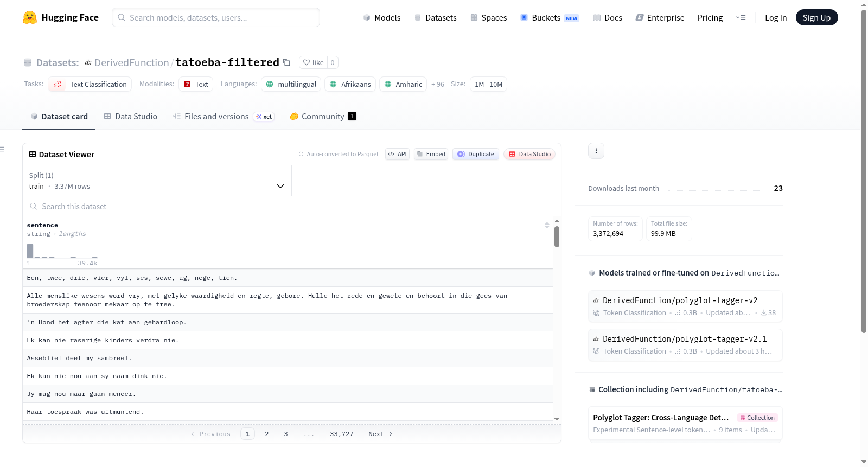Click the Log In link

click(776, 17)
